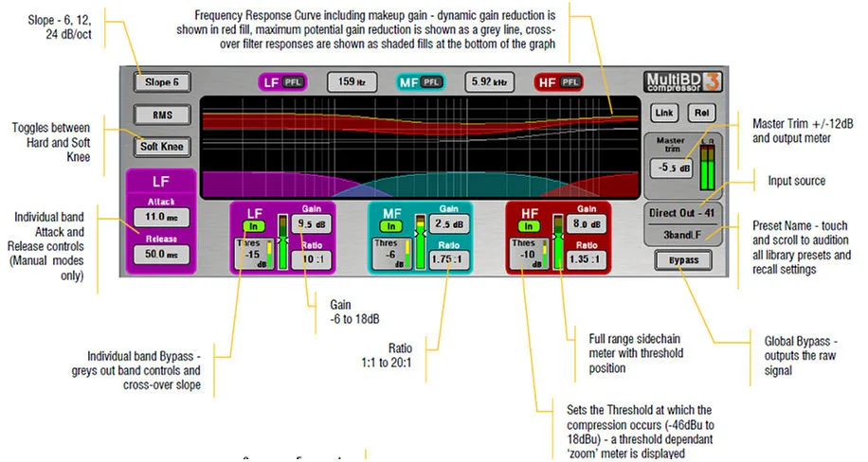
Task: Click the Slope 6 crossover slope button
Action: pyautogui.click(x=162, y=82)
